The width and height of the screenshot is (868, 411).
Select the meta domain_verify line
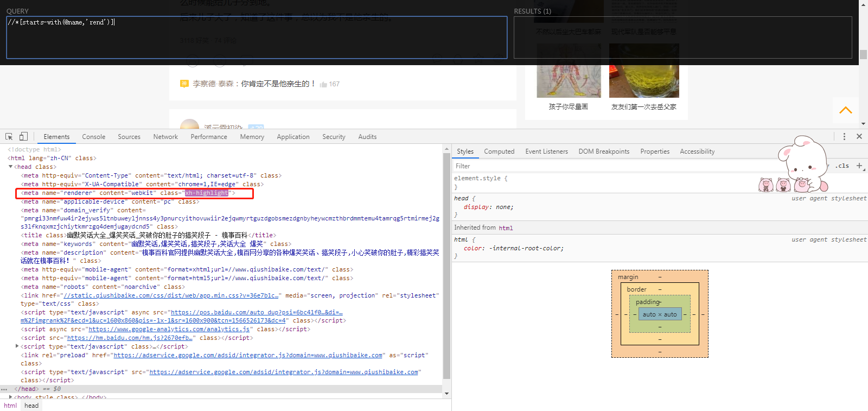click(x=230, y=218)
